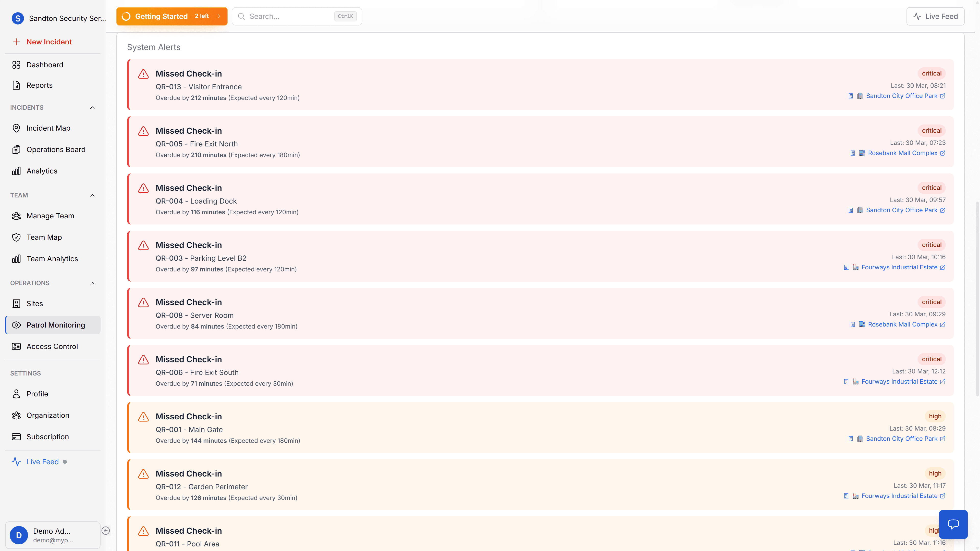Image resolution: width=980 pixels, height=551 pixels.
Task: Open Reports from the sidebar
Action: (x=53, y=85)
